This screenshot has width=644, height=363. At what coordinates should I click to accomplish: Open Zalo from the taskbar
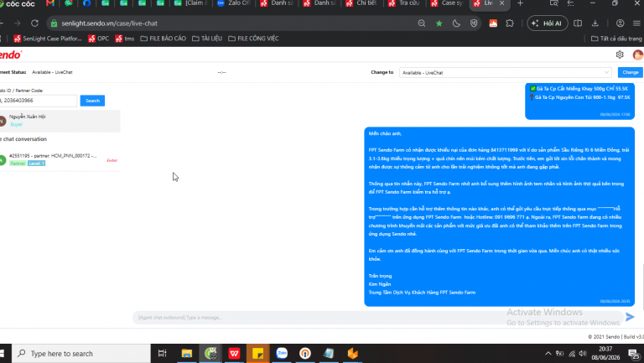click(x=282, y=354)
